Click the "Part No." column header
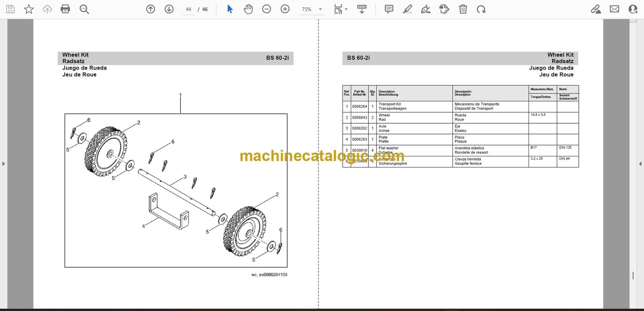The height and width of the screenshot is (311, 644). [359, 91]
